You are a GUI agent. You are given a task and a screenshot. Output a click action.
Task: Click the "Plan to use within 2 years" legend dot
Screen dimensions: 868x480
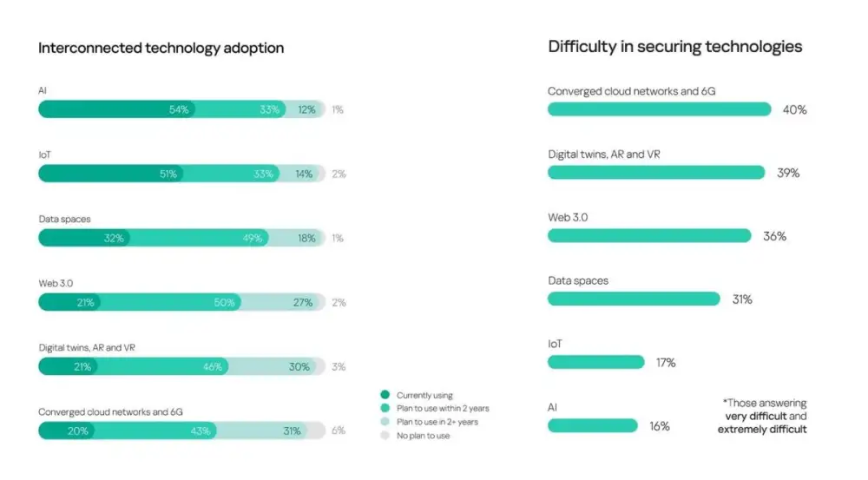click(385, 408)
